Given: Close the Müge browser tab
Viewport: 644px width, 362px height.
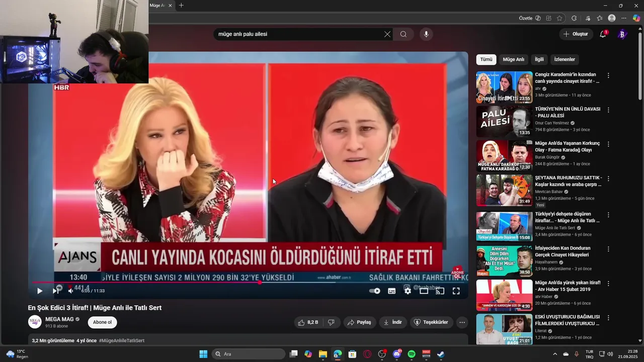Looking at the screenshot, I should [x=170, y=6].
